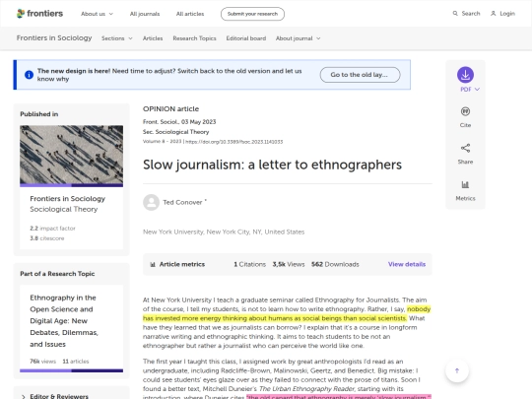The height and width of the screenshot is (399, 532).
Task: Click the Go to the old layout button
Action: point(360,75)
